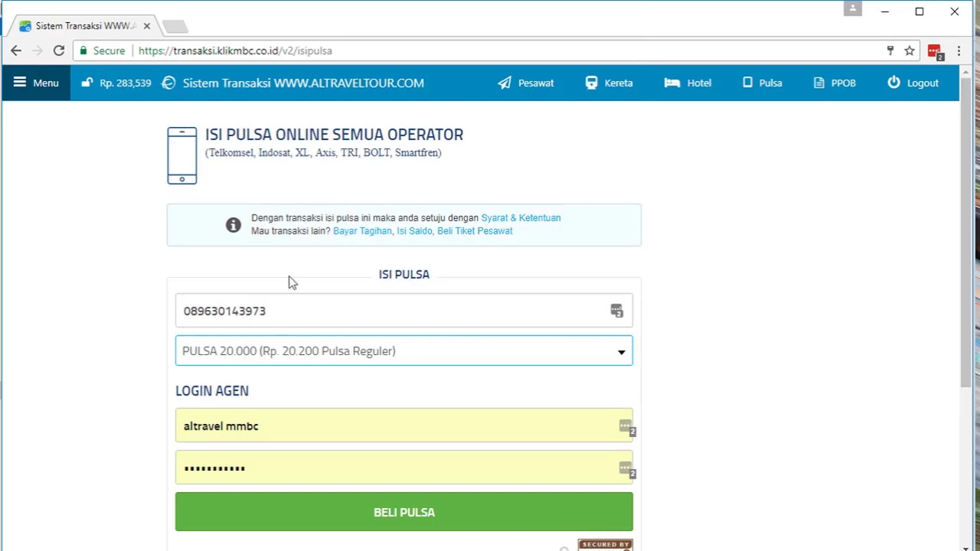Close the Sistem Transaksi tab
The image size is (980, 551).
point(147,26)
